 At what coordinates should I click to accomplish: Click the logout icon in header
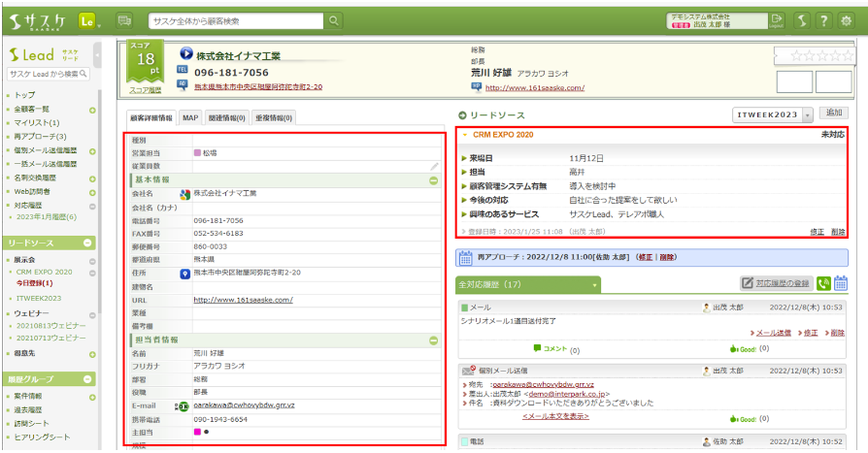click(777, 19)
